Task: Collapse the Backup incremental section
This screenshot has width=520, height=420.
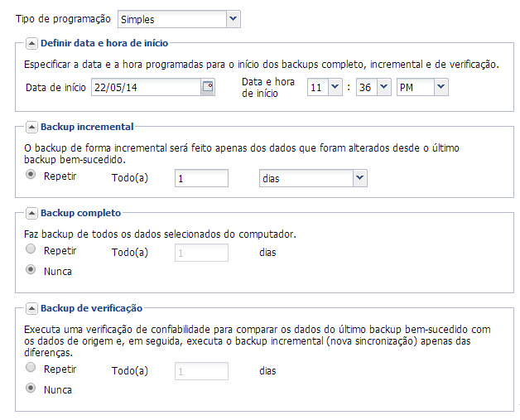Action: [31, 127]
